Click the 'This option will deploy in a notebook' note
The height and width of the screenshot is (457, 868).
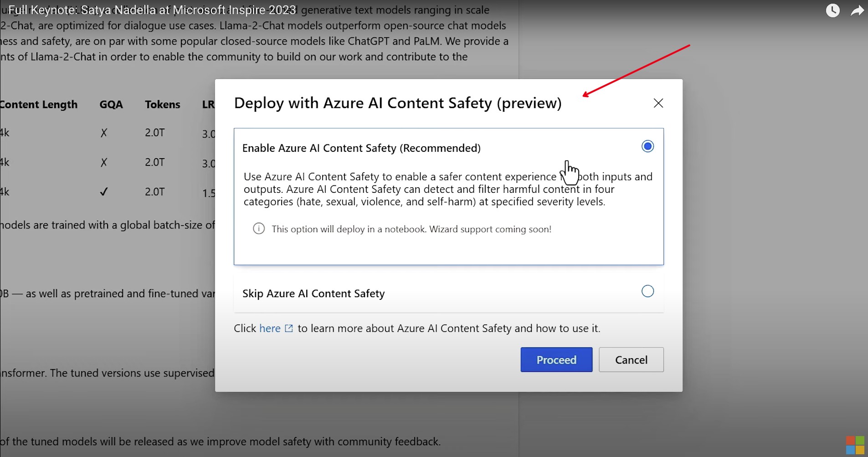(411, 229)
